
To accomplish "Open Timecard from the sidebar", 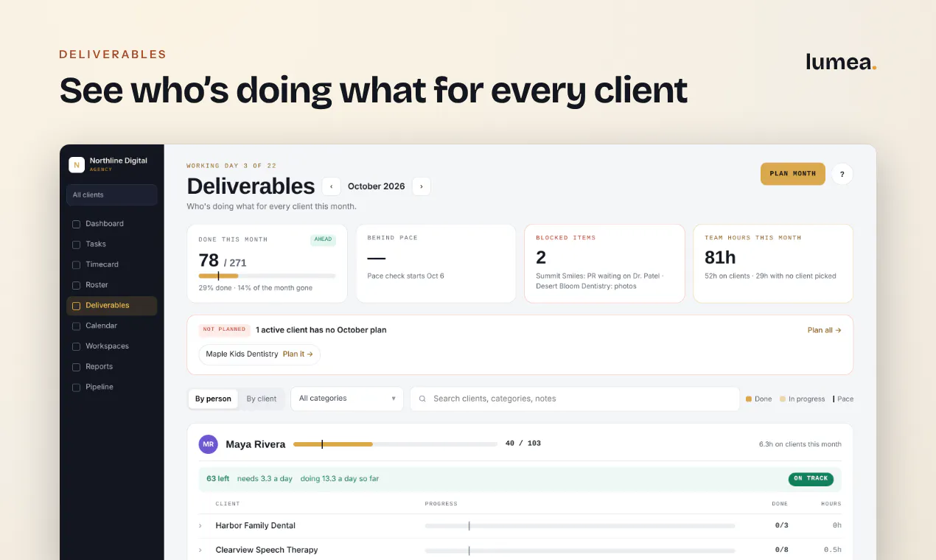I will (111, 265).
